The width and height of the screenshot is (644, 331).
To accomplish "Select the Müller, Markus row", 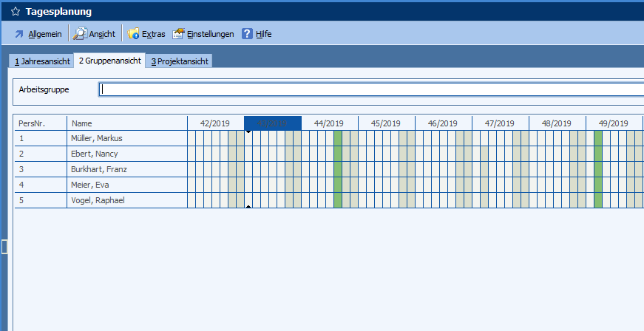I will pos(97,138).
